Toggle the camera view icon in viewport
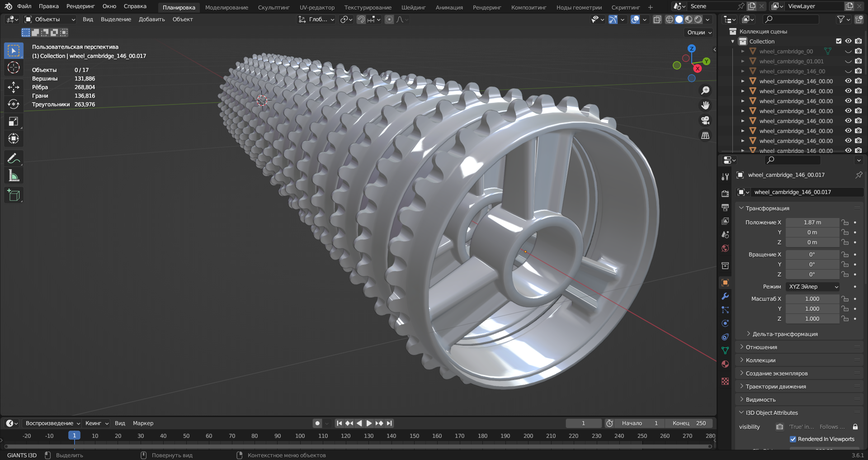Screen dimensions: 868x460 pyautogui.click(x=705, y=120)
